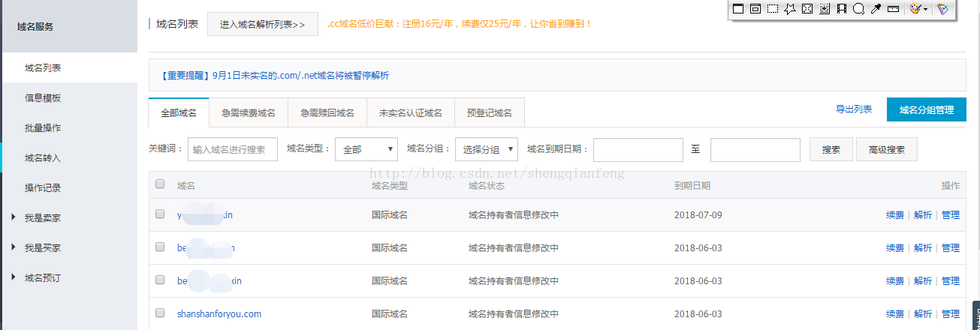Toggle the select-all checkbox in table header
This screenshot has width=980, height=330.
click(x=160, y=184)
